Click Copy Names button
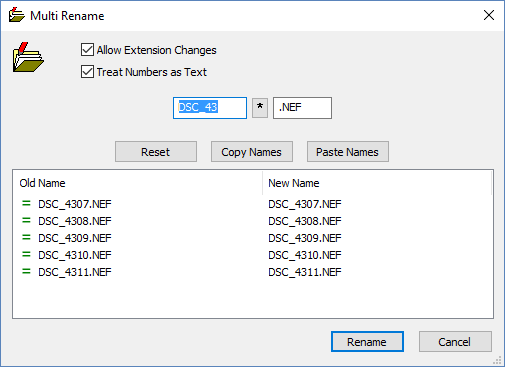Screen dimensions: 505x367 click(x=252, y=152)
